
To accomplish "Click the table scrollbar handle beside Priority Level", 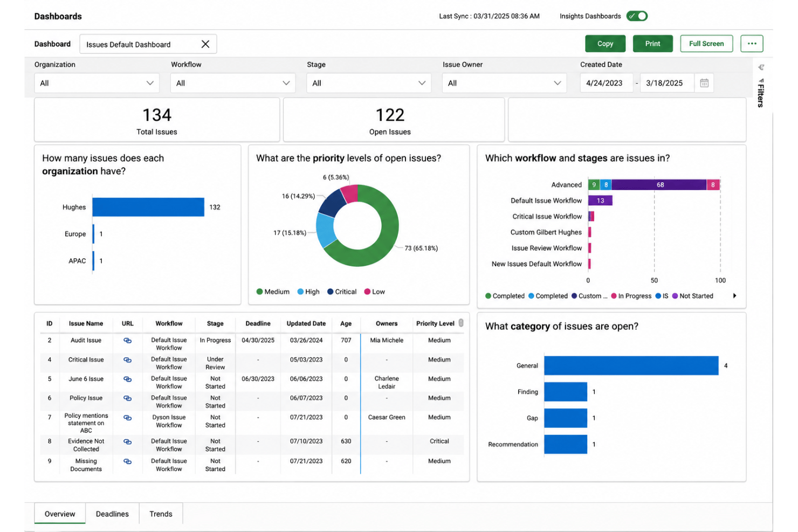I will [x=461, y=323].
